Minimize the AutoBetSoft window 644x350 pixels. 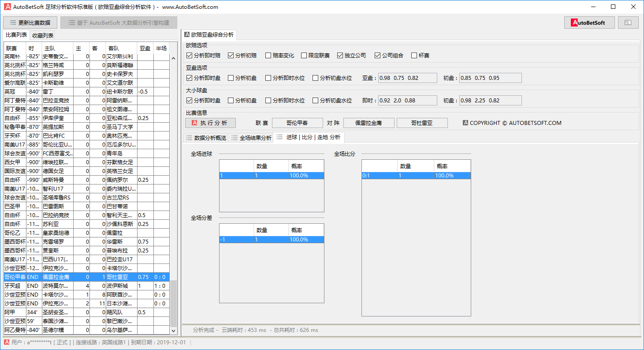coord(593,7)
